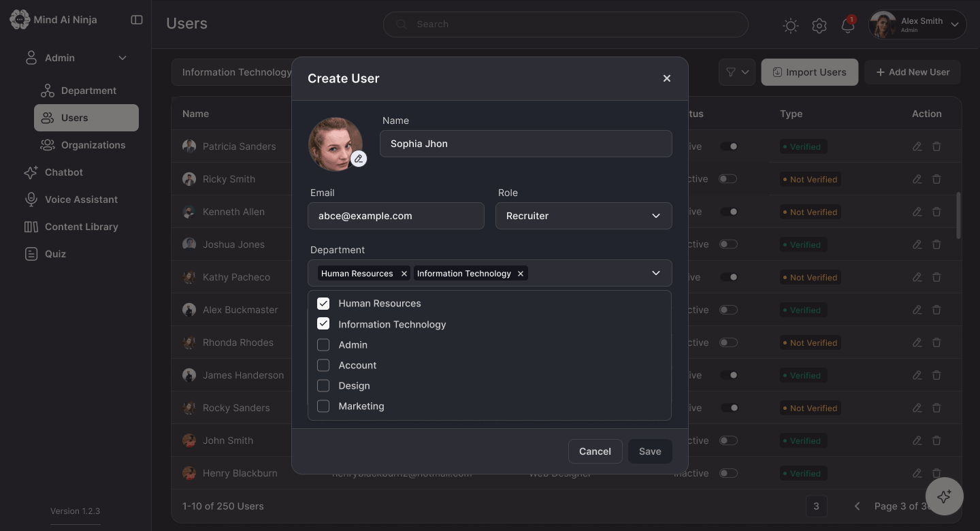Edit Rhonda Rhodes row pencil icon
This screenshot has width=980, height=531.
917,342
